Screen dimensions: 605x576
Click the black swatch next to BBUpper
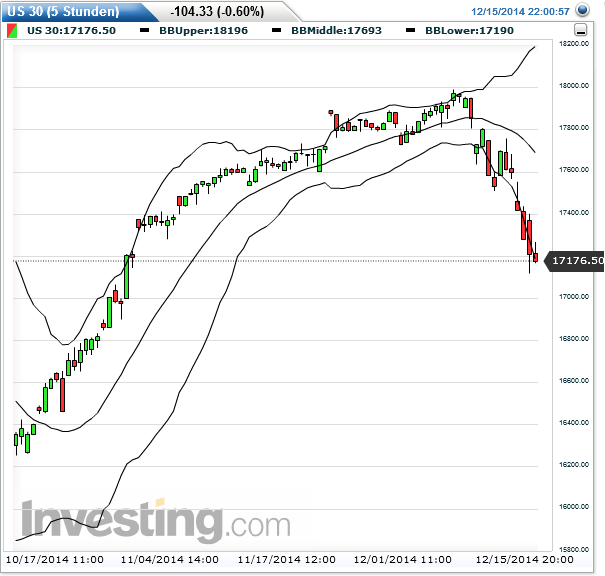click(x=144, y=30)
